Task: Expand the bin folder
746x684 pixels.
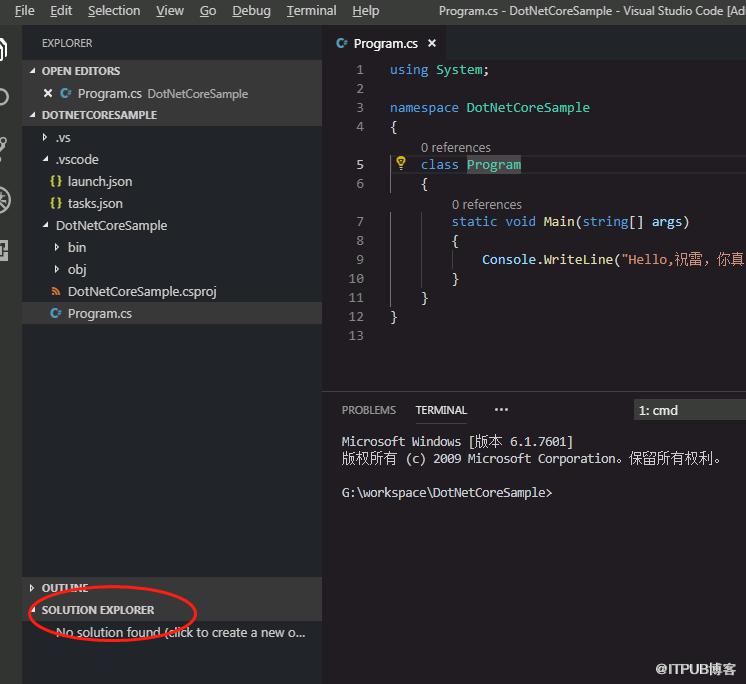Action: pyautogui.click(x=57, y=247)
